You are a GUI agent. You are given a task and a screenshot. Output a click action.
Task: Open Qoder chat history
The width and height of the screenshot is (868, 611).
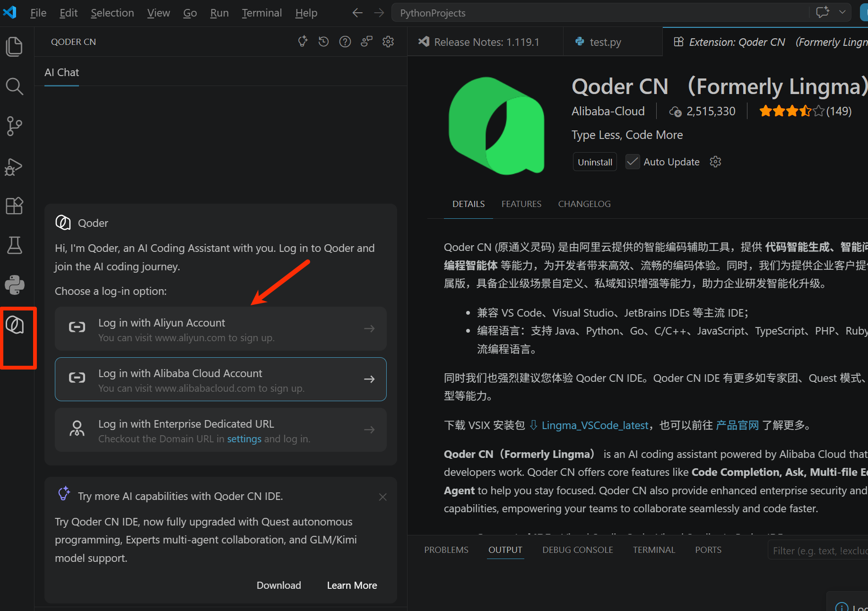pos(324,42)
